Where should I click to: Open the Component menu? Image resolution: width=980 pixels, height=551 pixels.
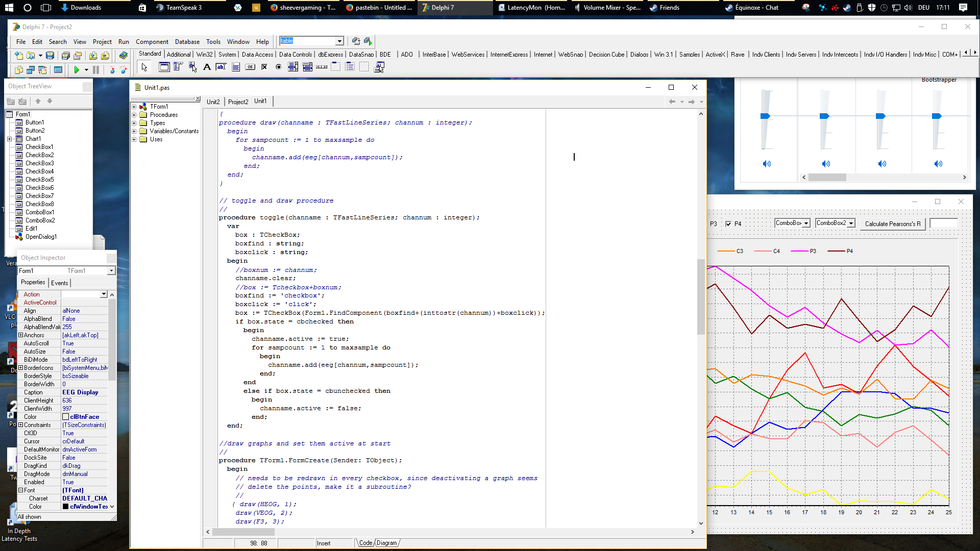point(152,42)
